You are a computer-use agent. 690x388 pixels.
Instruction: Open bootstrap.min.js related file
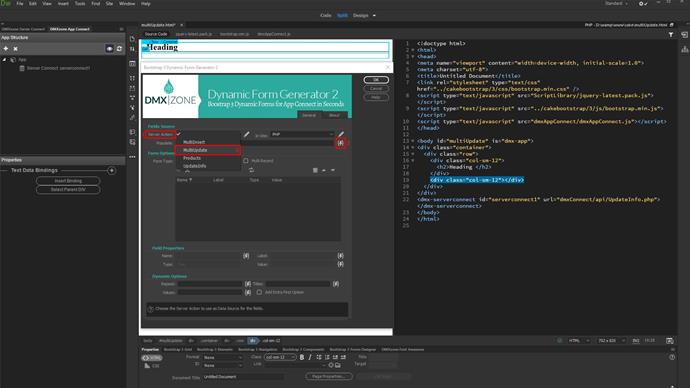[x=235, y=34]
